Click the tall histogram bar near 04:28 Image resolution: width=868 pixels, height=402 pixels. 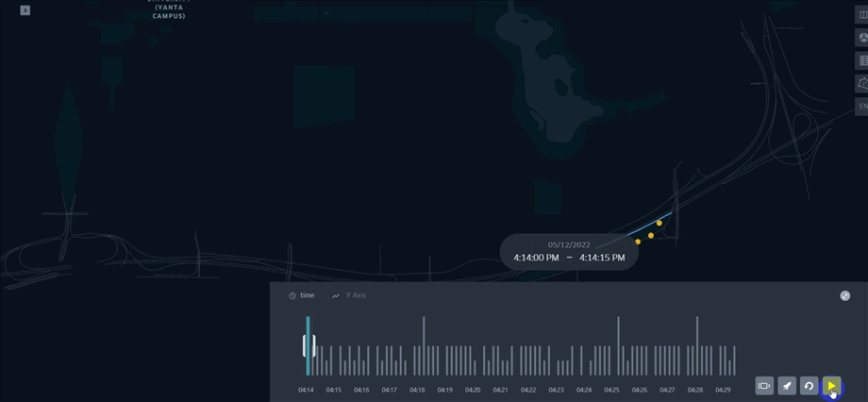click(697, 346)
